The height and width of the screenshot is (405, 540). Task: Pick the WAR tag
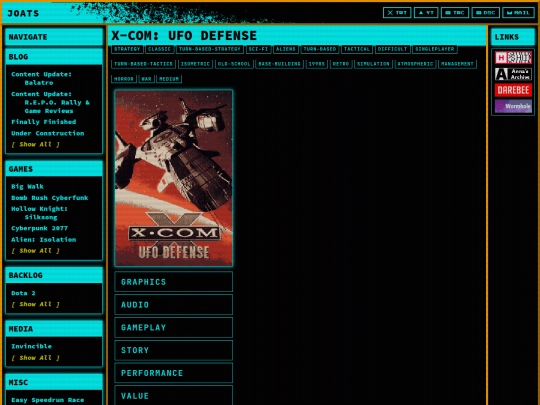pyautogui.click(x=146, y=79)
